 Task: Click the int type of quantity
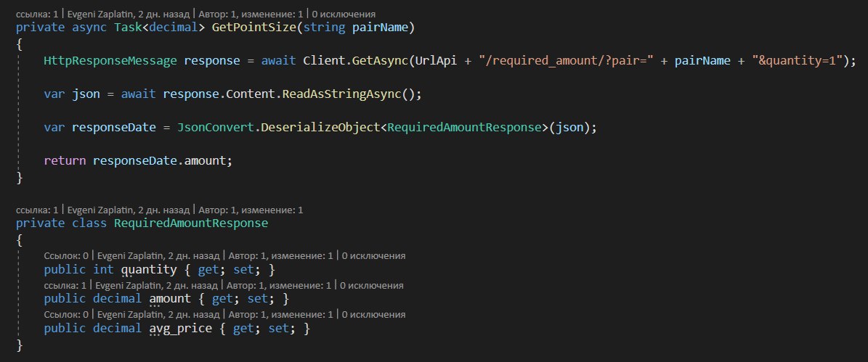pyautogui.click(x=104, y=270)
